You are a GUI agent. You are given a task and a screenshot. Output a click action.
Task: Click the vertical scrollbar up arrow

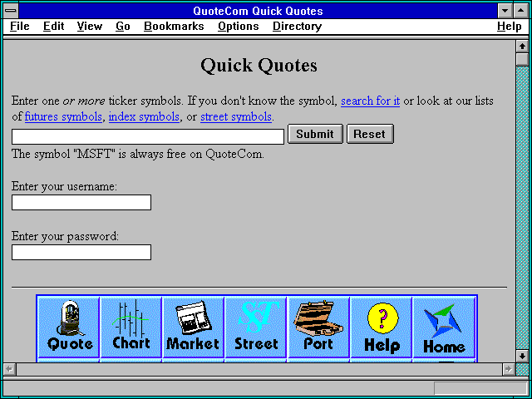[x=522, y=47]
